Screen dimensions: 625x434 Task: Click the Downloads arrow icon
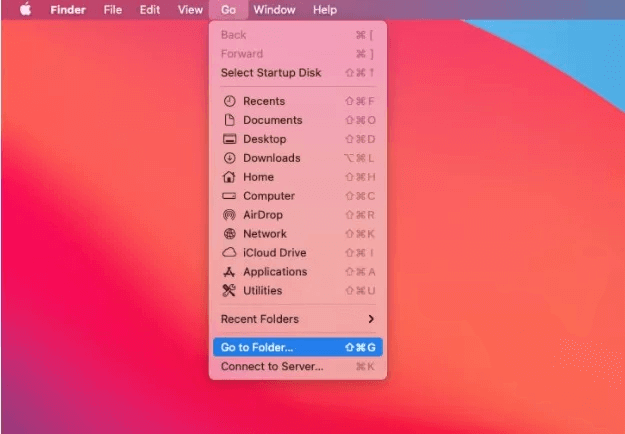229,158
